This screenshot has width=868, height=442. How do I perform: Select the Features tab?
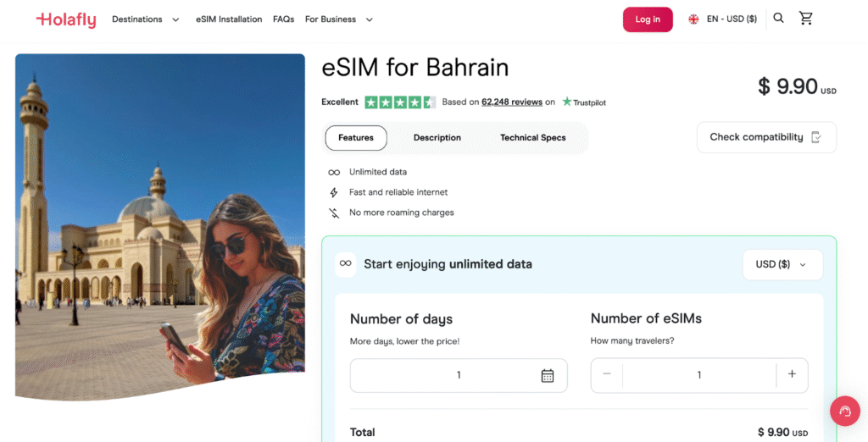point(356,138)
